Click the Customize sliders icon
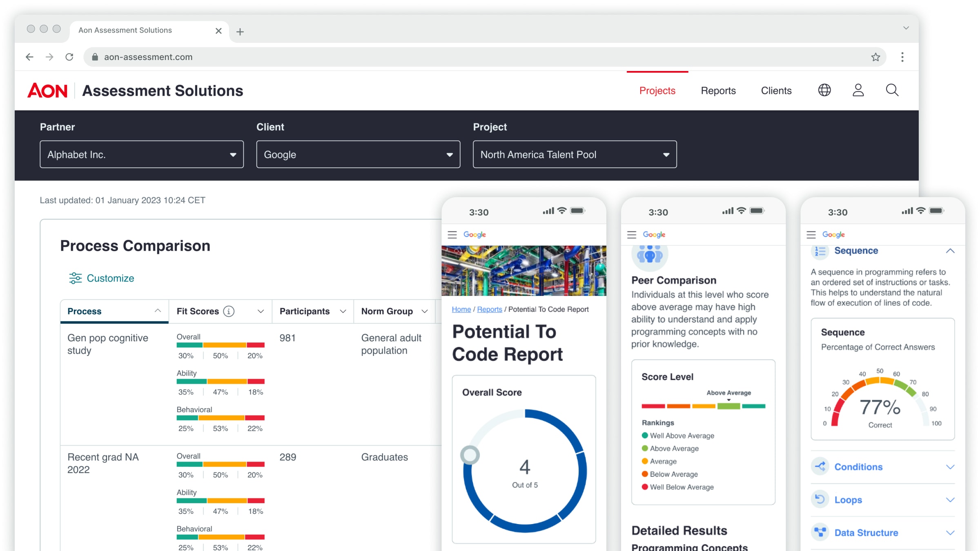This screenshot has width=980, height=551. pyautogui.click(x=75, y=278)
